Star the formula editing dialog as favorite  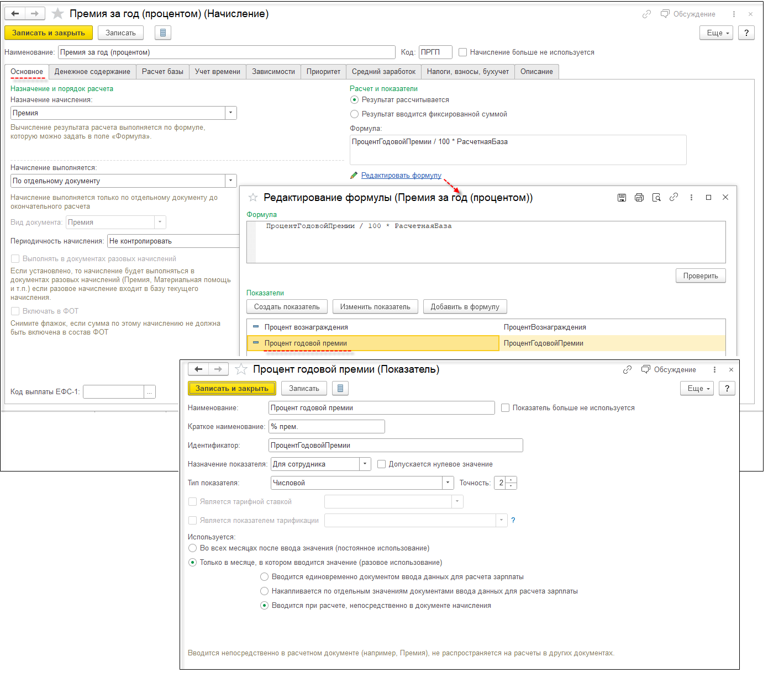click(x=253, y=197)
